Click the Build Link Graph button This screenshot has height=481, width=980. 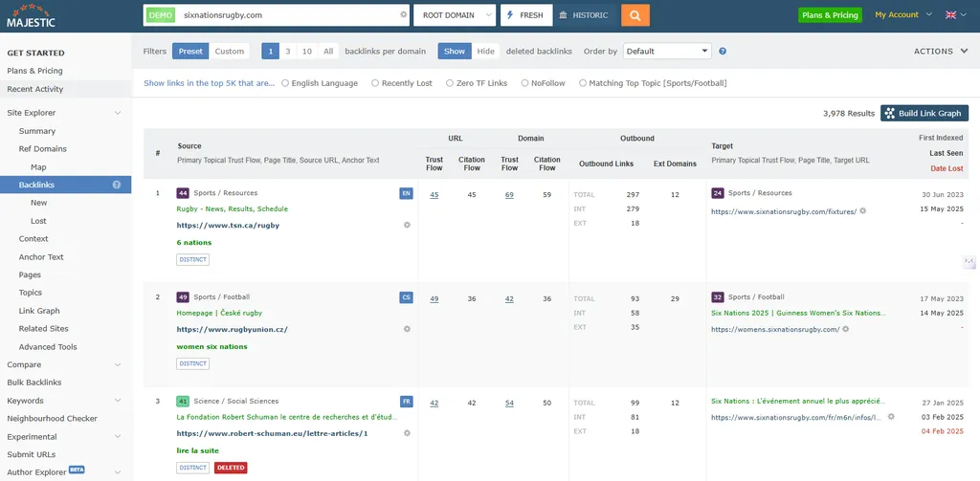point(924,113)
